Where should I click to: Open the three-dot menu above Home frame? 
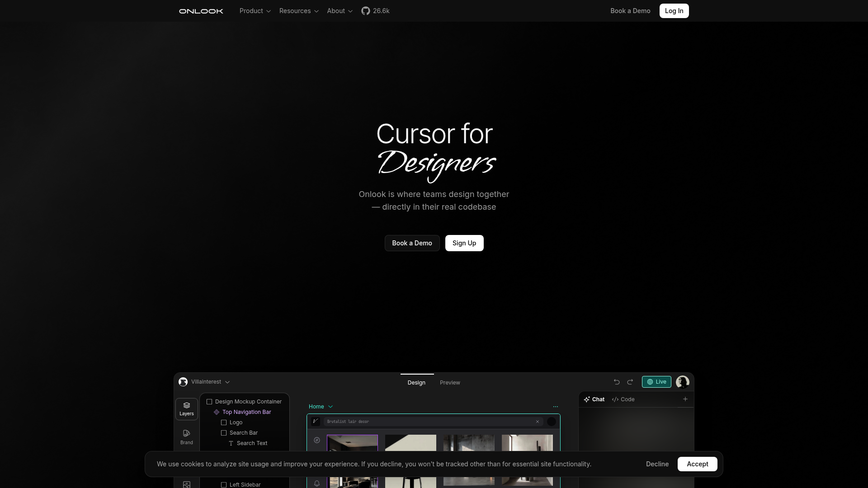(556, 407)
